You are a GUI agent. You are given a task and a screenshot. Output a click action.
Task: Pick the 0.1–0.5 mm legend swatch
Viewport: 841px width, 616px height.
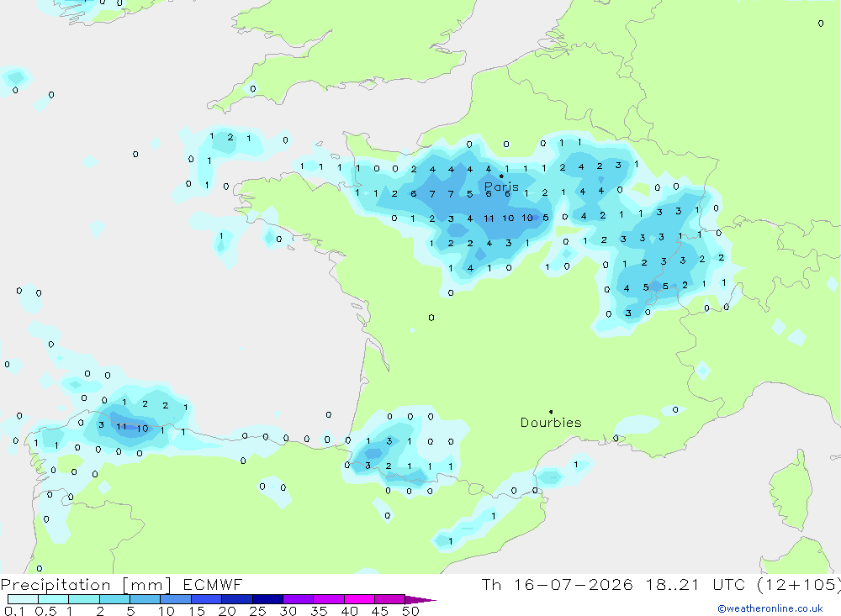click(x=23, y=599)
